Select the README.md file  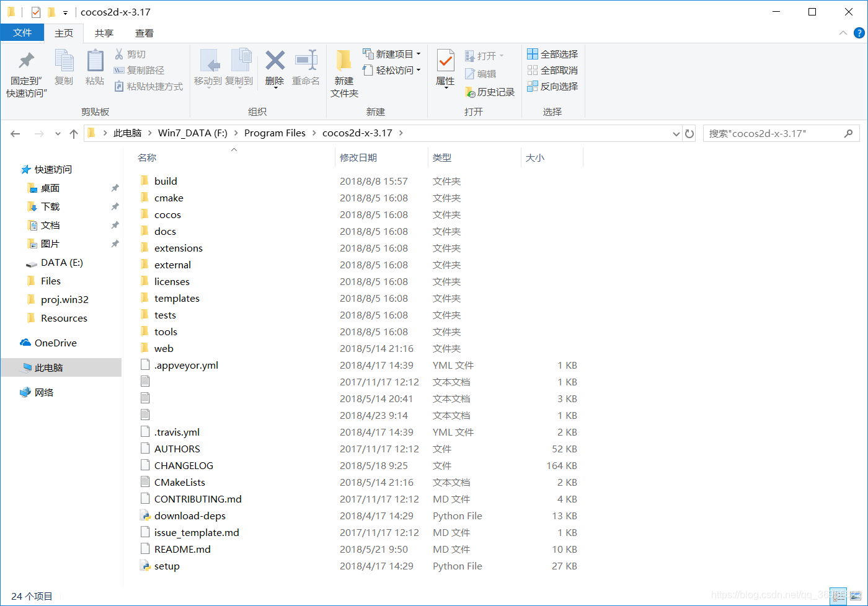tap(182, 549)
